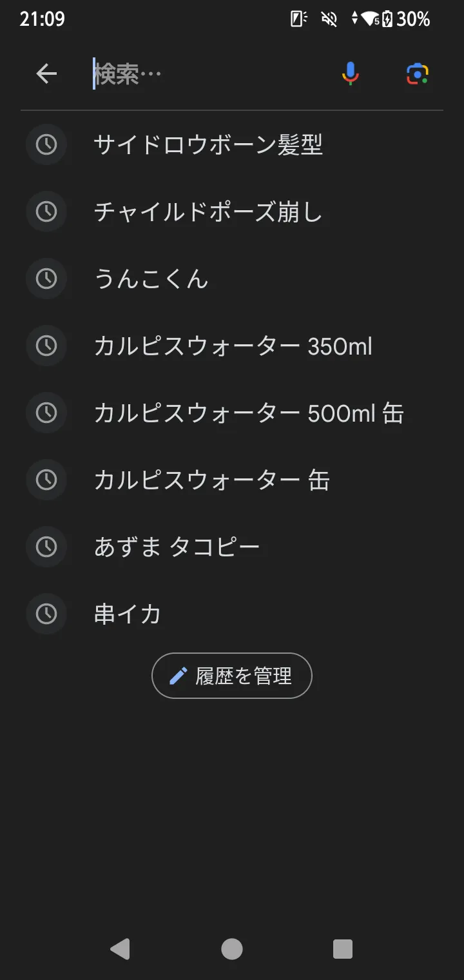Viewport: 464px width, 980px height.
Task: Click the history icon beside うんこくん
Action: click(x=46, y=279)
